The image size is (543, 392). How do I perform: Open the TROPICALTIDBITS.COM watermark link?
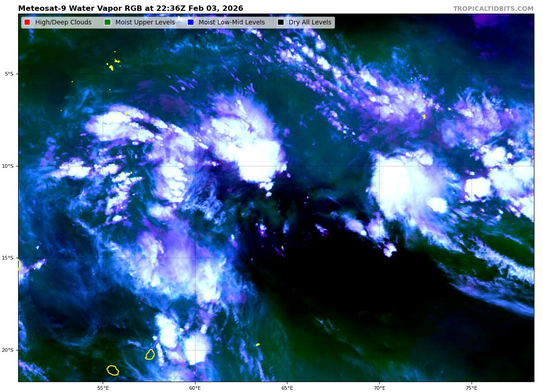pyautogui.click(x=493, y=9)
